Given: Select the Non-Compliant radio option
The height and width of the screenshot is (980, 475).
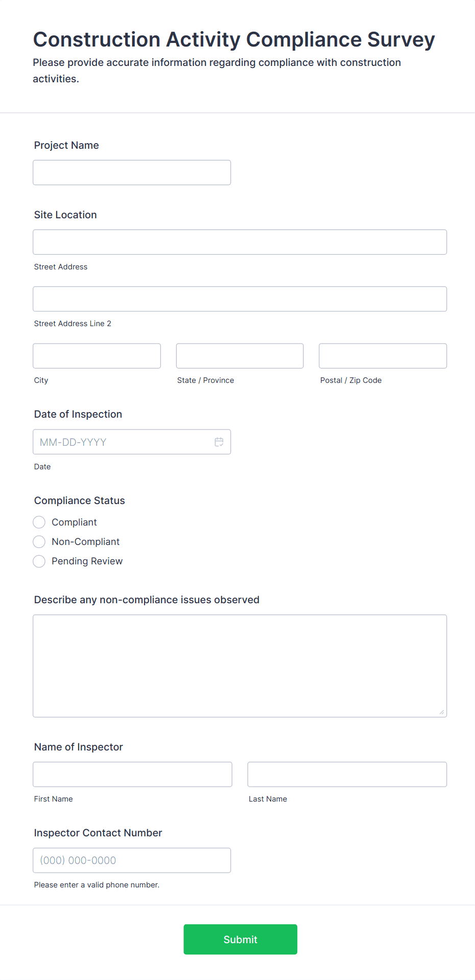Looking at the screenshot, I should pyautogui.click(x=39, y=541).
